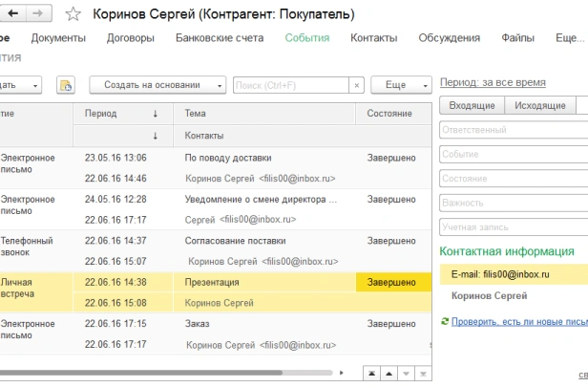Toggle the Входящие filter button

pos(472,105)
